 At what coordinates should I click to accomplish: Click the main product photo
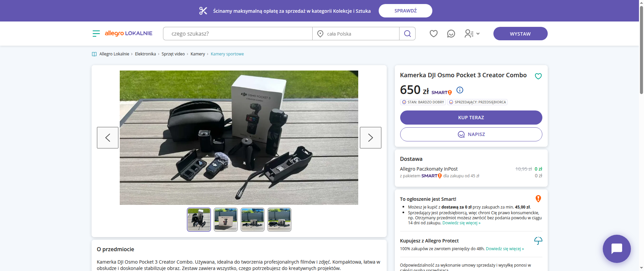pyautogui.click(x=239, y=138)
